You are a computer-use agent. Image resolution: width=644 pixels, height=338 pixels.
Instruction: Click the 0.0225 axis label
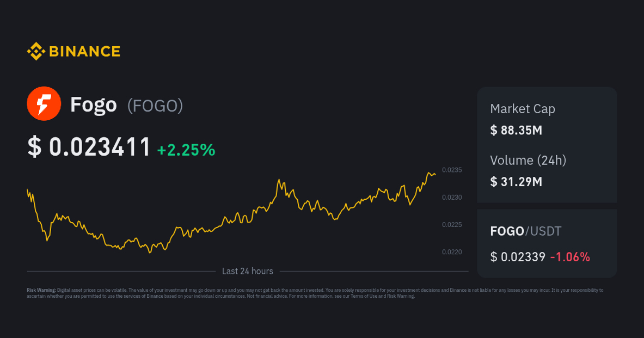click(x=452, y=225)
